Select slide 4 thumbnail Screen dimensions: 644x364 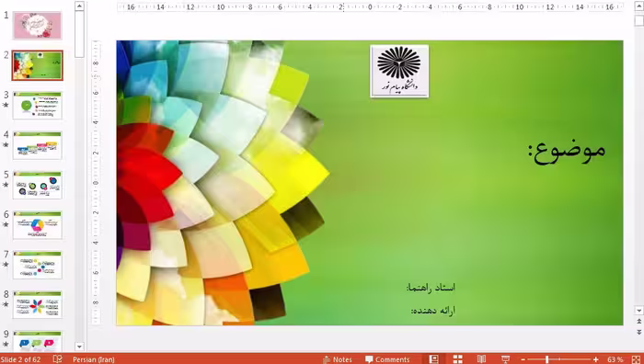pos(37,145)
